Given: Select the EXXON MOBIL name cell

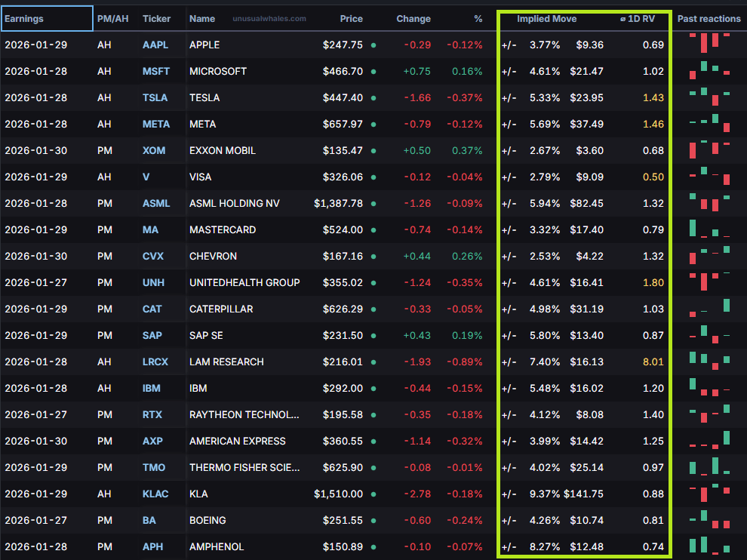Looking at the screenshot, I should tap(223, 151).
